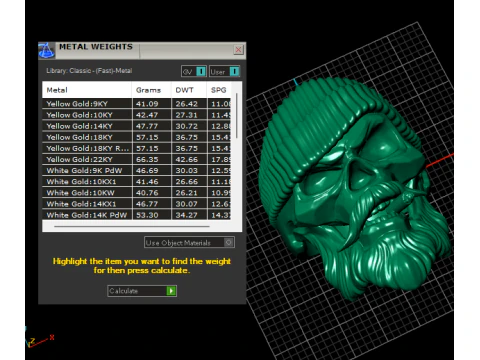Screen dimensions: 480x360
Task: Select the White Gold:10KX1 row
Action: tap(137, 182)
